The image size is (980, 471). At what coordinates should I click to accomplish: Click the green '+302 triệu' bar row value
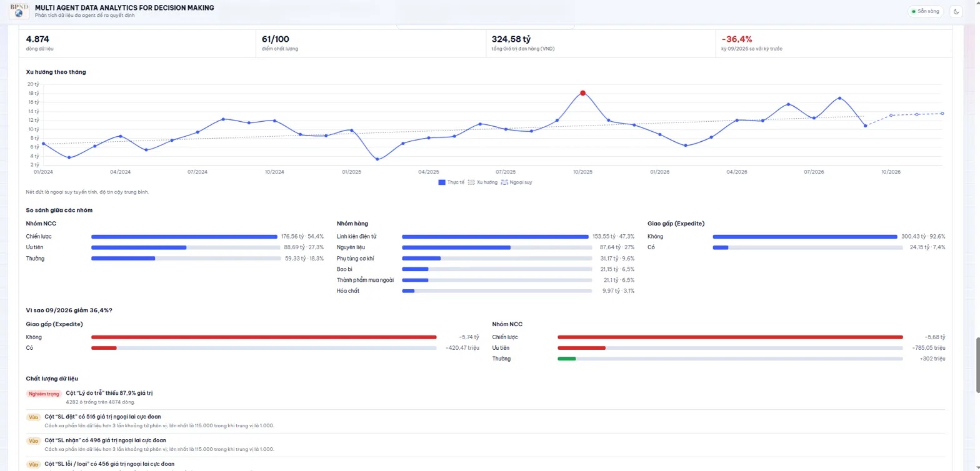[932, 359]
